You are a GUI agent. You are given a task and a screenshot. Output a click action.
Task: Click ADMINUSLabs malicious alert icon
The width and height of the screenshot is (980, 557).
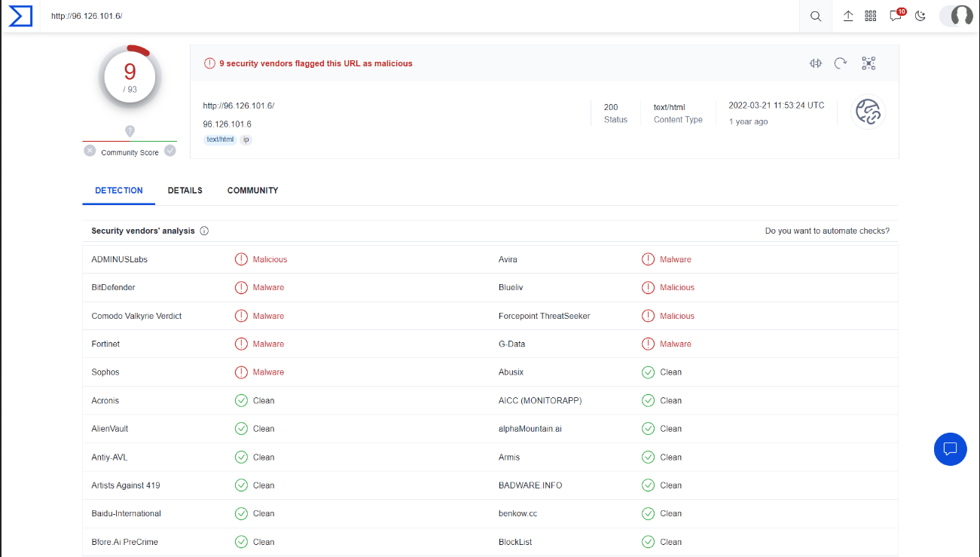point(241,259)
